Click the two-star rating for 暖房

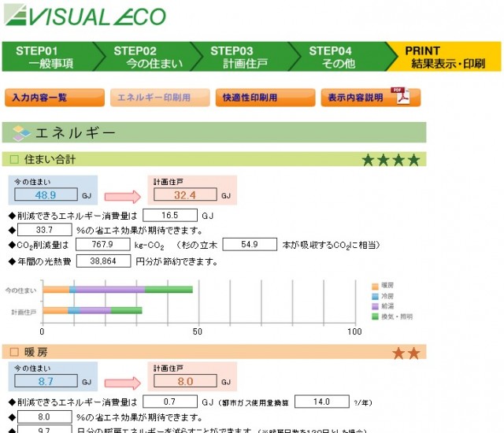pos(406,353)
